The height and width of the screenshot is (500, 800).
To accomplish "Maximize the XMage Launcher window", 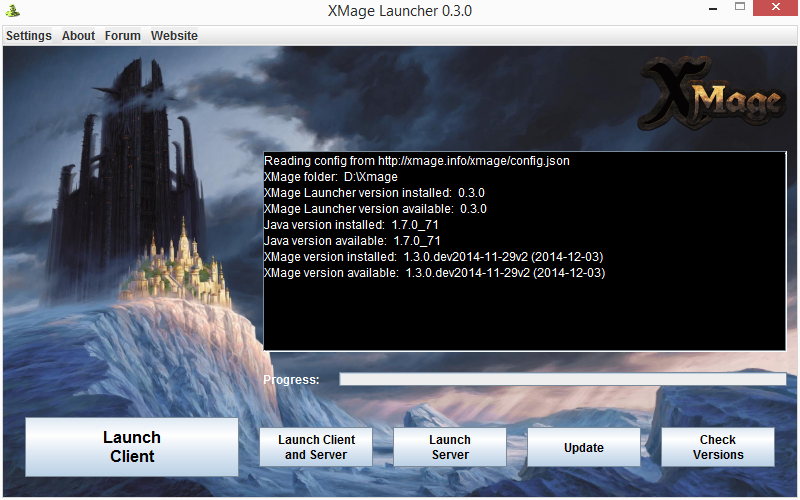I will (x=740, y=7).
